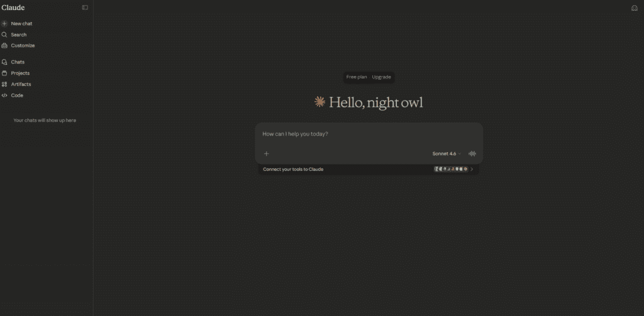Click the Upgrade link
This screenshot has width=644, height=316.
[x=381, y=77]
